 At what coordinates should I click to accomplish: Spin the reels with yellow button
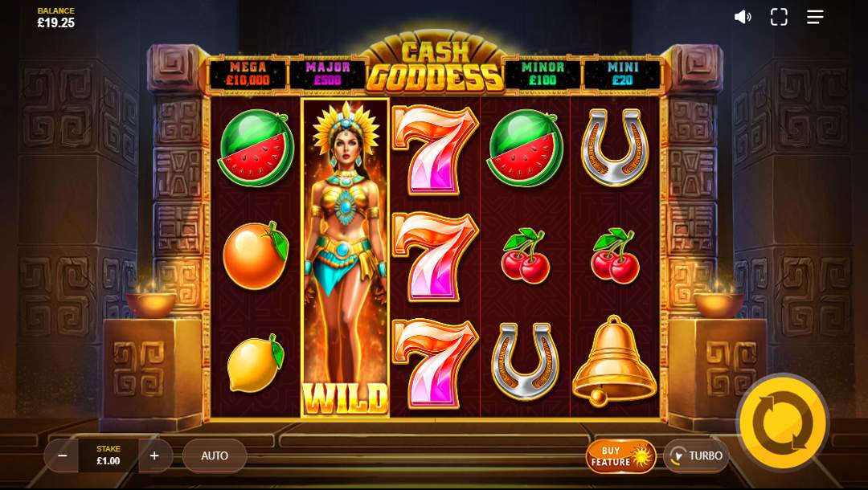pos(783,423)
